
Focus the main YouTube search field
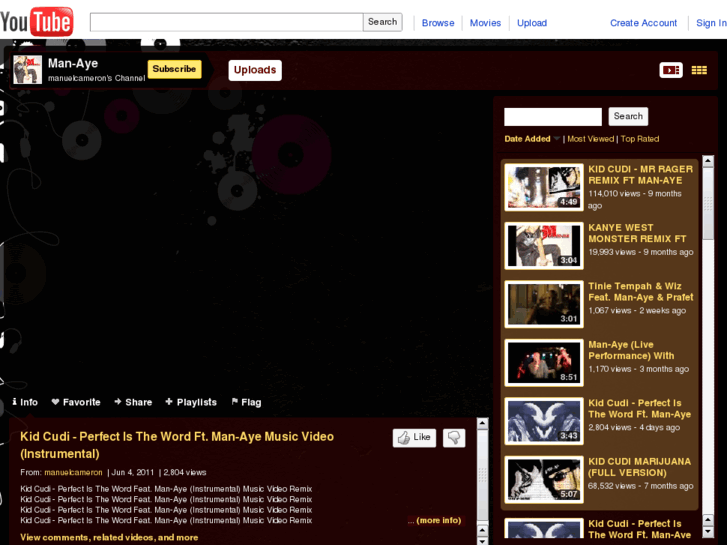[226, 22]
